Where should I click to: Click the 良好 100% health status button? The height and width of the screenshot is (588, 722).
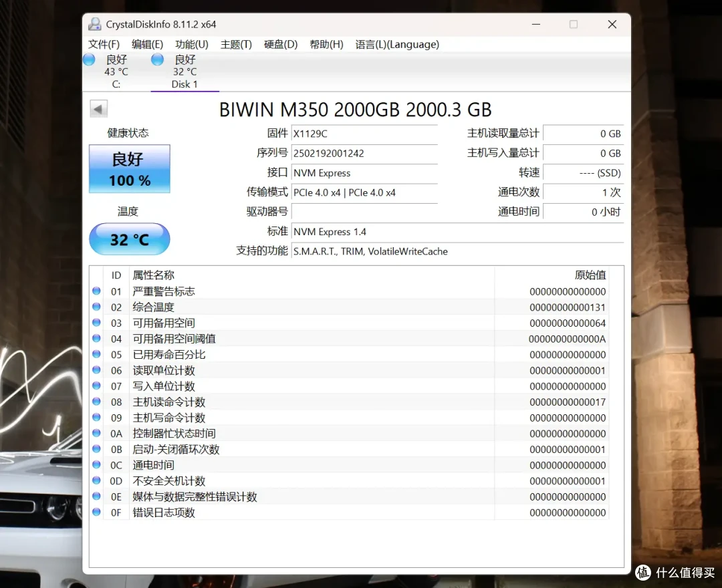tap(130, 169)
